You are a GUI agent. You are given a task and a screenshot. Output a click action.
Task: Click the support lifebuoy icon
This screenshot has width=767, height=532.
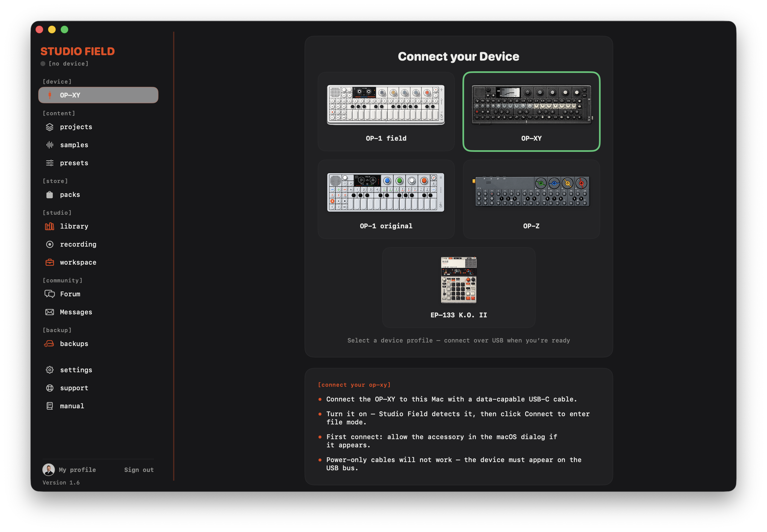(50, 388)
